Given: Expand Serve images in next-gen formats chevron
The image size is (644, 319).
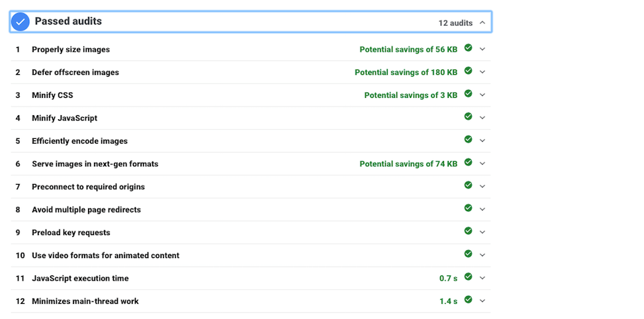Looking at the screenshot, I should 483,163.
